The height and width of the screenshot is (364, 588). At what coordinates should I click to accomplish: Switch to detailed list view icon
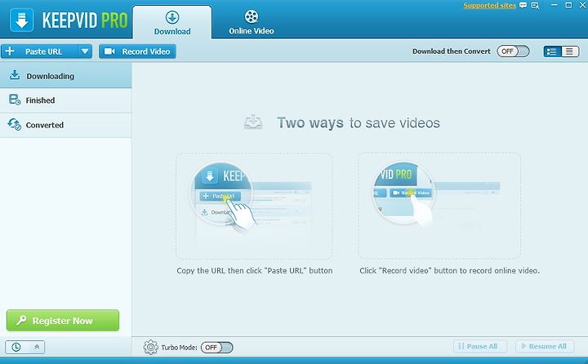pos(552,51)
